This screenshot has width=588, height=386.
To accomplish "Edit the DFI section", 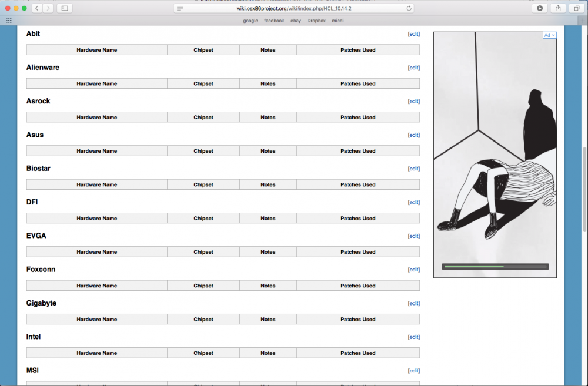I will coord(413,202).
